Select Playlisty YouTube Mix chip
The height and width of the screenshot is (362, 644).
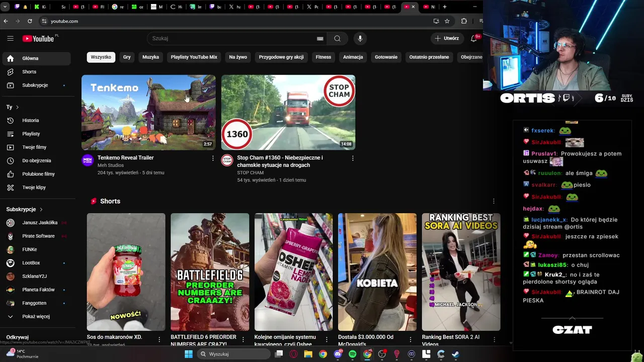pos(194,57)
